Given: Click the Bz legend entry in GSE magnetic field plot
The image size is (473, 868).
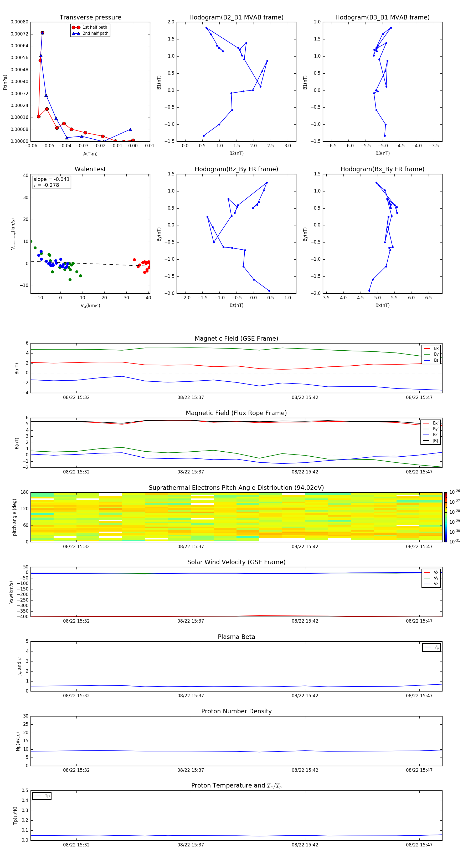Looking at the screenshot, I should click(431, 360).
